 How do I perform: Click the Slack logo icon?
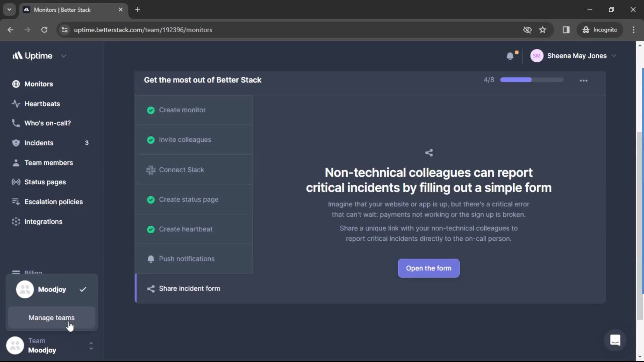[151, 170]
